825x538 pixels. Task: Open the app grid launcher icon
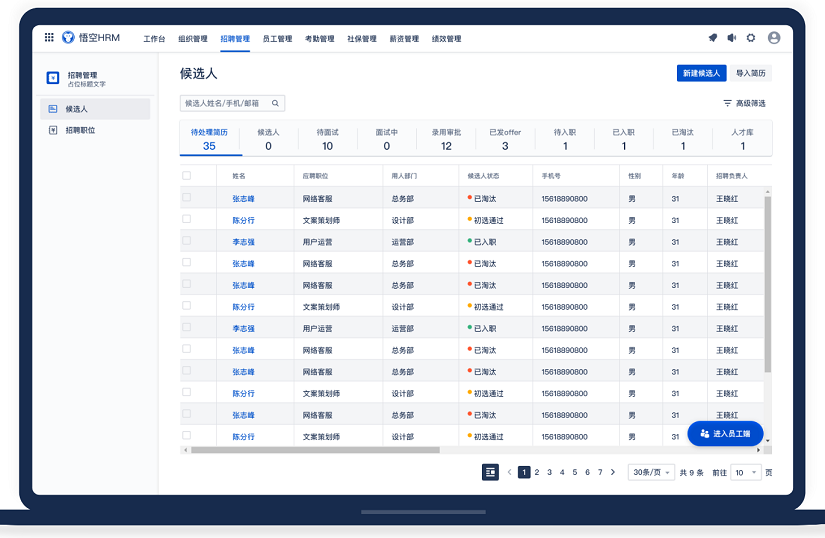coord(49,38)
